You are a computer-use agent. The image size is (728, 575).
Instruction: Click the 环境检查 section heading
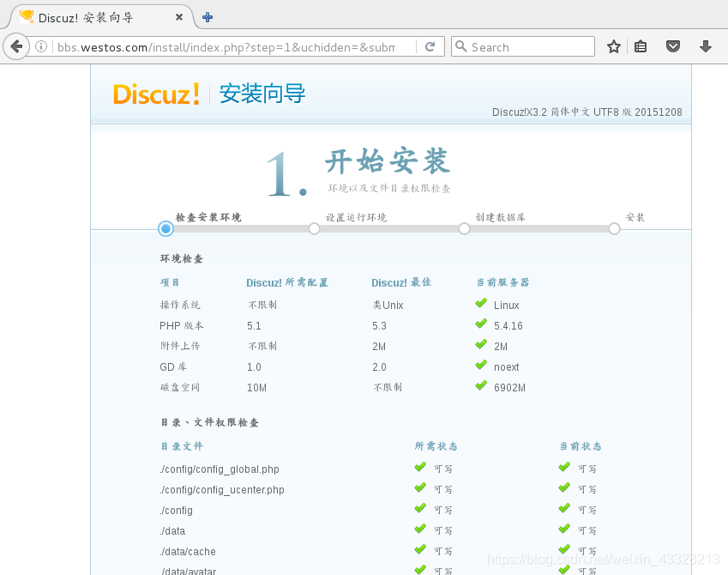(182, 258)
